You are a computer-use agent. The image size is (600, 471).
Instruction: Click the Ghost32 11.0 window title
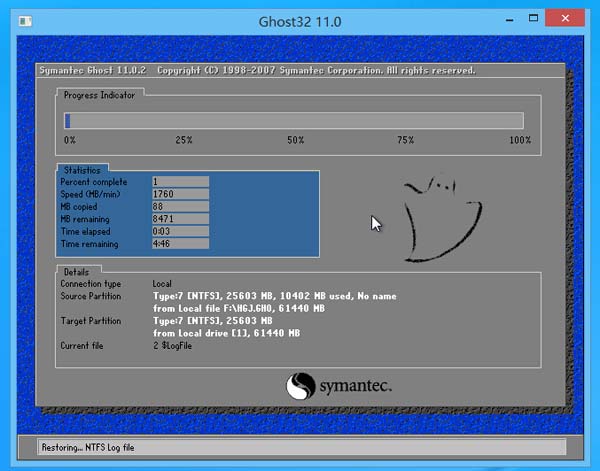300,21
